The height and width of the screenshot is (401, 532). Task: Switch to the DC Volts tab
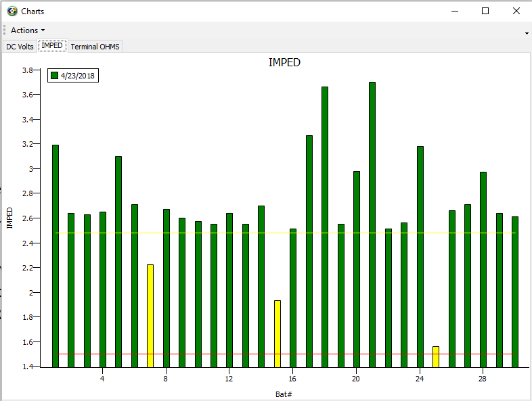click(x=20, y=47)
